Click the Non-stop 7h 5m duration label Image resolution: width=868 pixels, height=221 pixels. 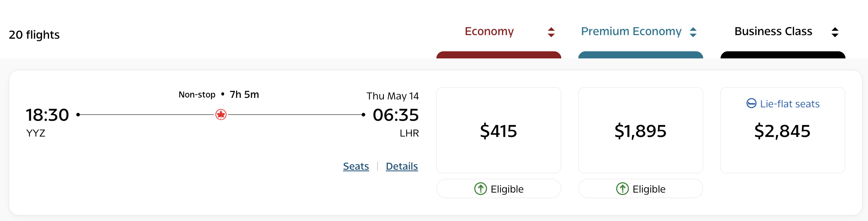coord(219,95)
